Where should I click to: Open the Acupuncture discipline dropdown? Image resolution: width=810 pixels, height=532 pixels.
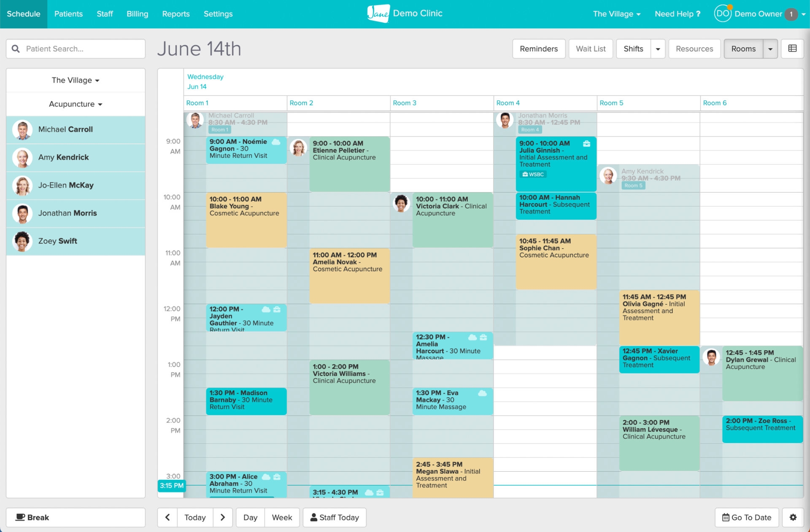[76, 104]
